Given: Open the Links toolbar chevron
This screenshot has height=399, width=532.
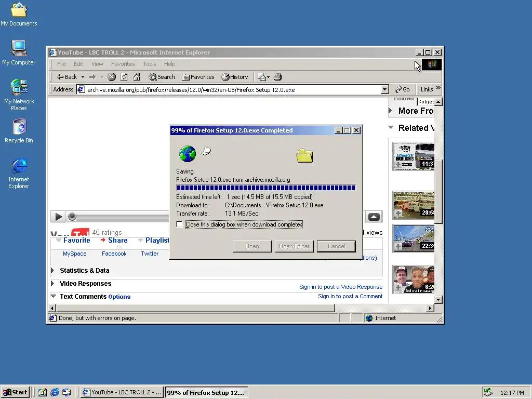Looking at the screenshot, I should pos(438,88).
